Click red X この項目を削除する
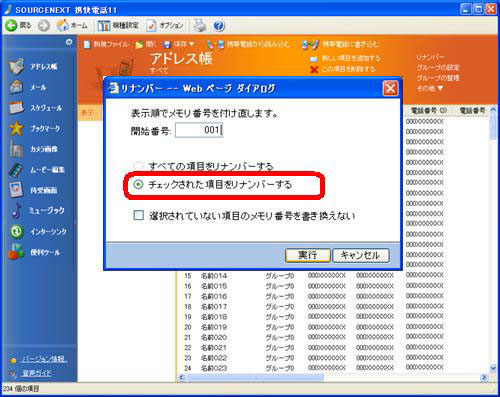Viewport: 500px width, 397px height. coord(314,69)
